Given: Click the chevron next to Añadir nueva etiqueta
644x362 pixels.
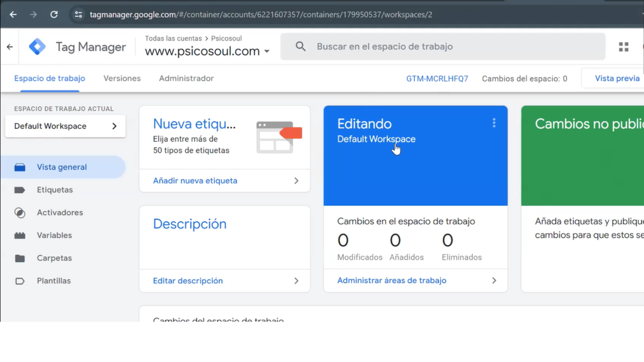Looking at the screenshot, I should pos(296,181).
